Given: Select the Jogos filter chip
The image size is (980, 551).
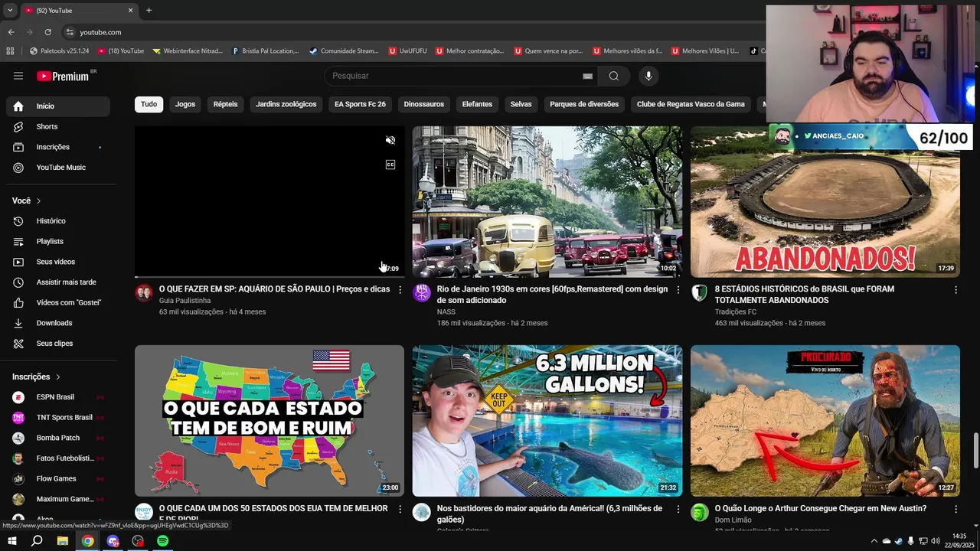Looking at the screenshot, I should 185,104.
